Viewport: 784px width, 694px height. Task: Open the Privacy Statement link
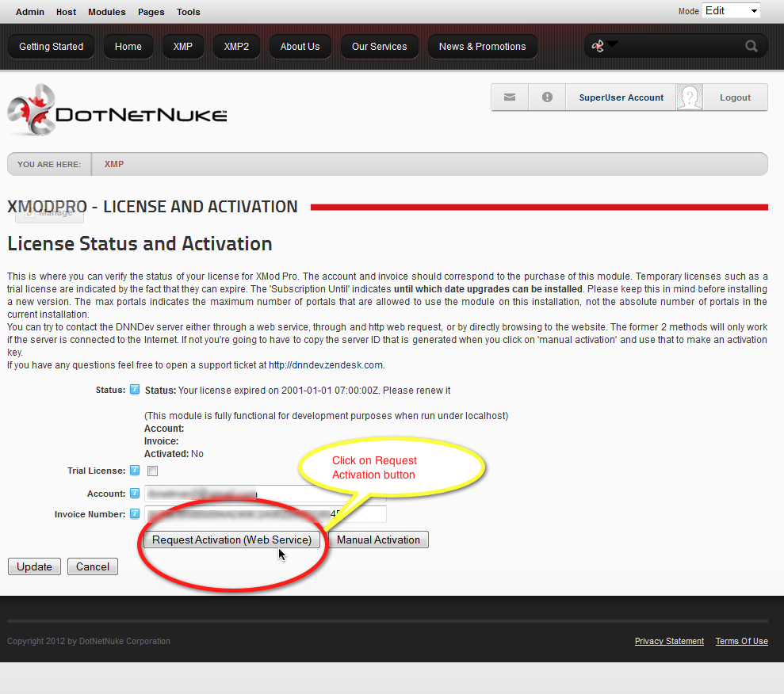click(669, 641)
